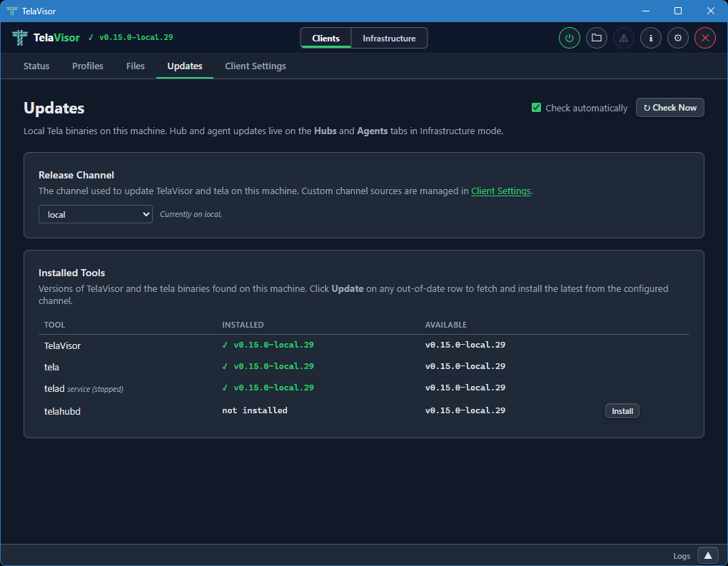Select the Updates tab
Viewport: 728px width, 566px height.
pyautogui.click(x=185, y=66)
